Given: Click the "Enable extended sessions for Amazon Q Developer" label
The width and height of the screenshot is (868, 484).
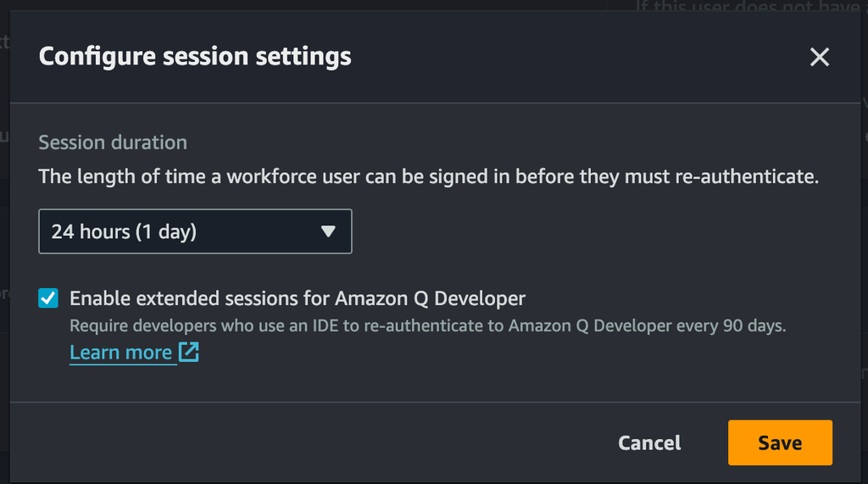Looking at the screenshot, I should pos(297,298).
